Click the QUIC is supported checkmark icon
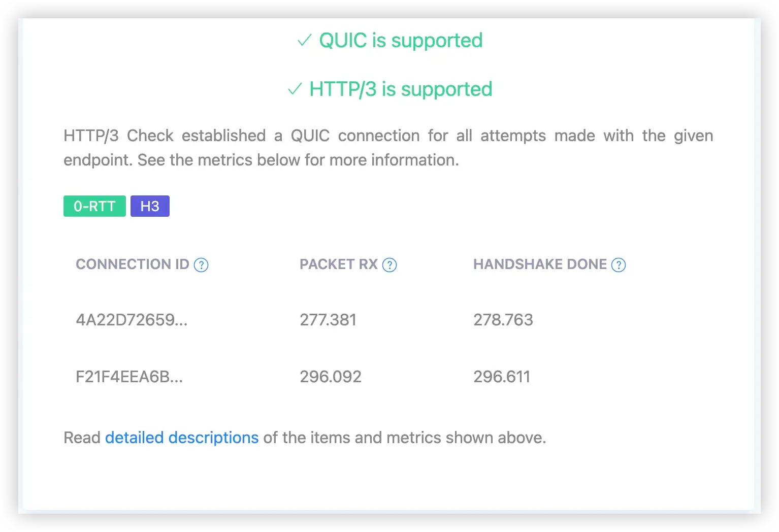Viewport: 779px width, 532px height. (304, 40)
